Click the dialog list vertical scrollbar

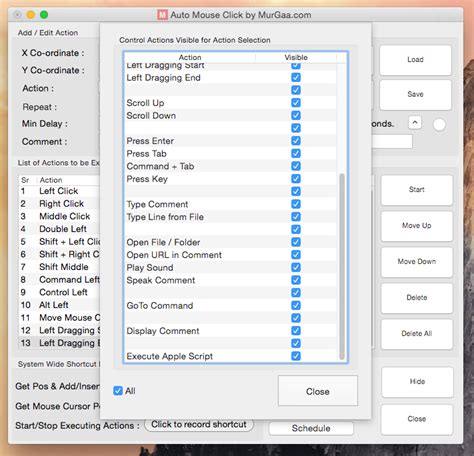point(342,266)
